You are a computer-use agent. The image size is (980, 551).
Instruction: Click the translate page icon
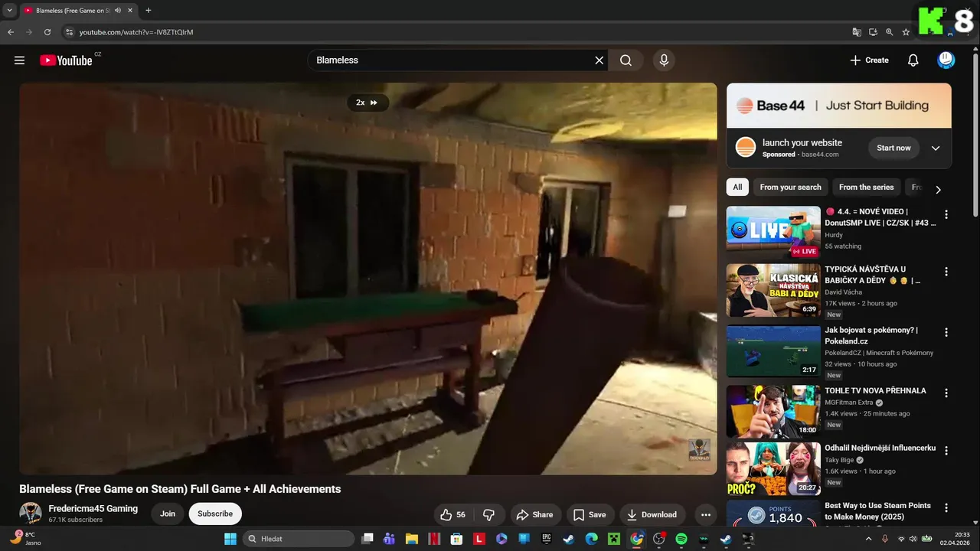point(857,32)
